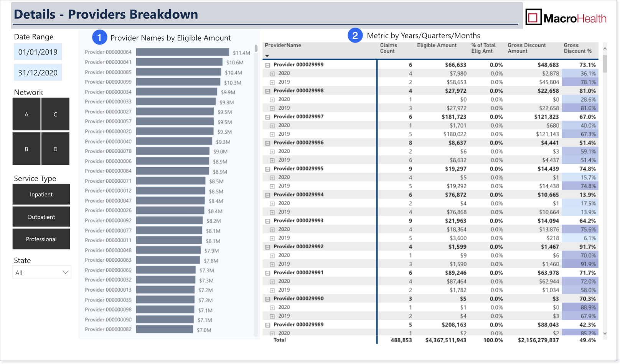Collapse Provider 000029999 row

click(x=268, y=65)
